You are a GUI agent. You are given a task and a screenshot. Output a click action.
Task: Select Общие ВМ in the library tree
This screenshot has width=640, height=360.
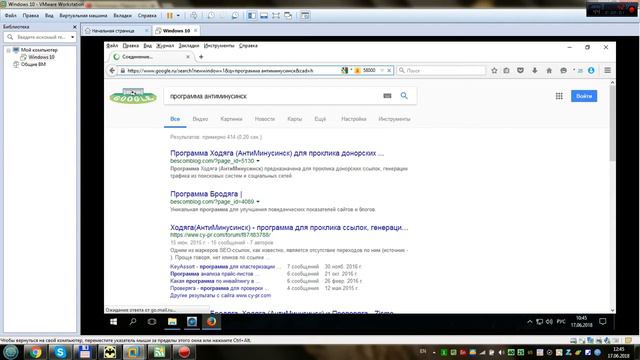click(x=33, y=64)
